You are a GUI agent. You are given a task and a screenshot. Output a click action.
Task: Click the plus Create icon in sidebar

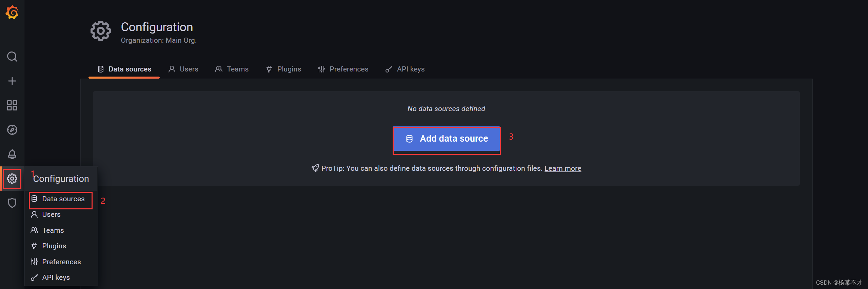pyautogui.click(x=12, y=81)
